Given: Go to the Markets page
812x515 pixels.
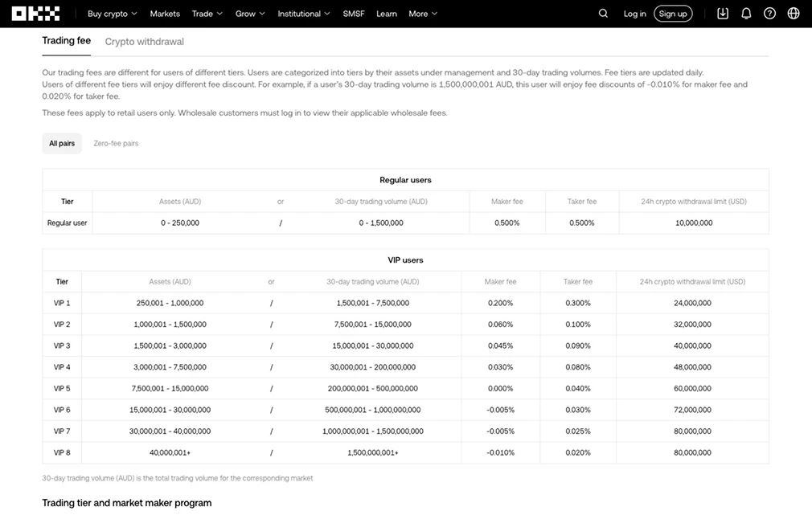Looking at the screenshot, I should point(165,14).
